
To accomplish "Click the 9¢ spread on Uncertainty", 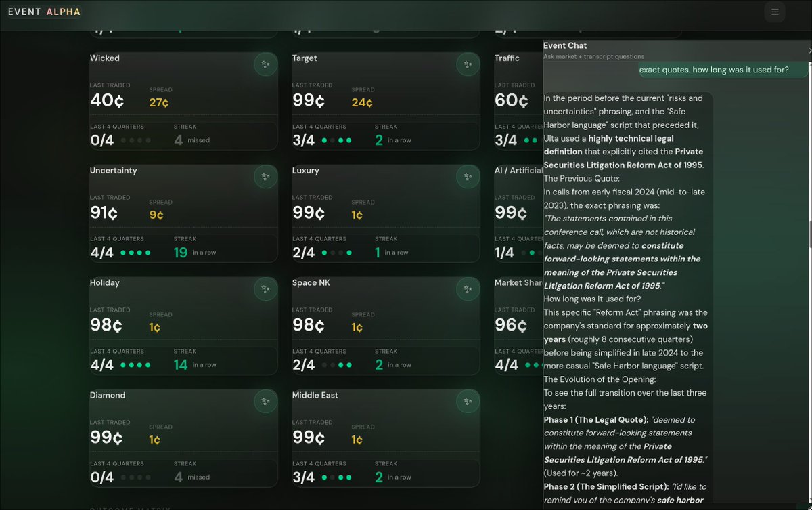I will tap(156, 215).
